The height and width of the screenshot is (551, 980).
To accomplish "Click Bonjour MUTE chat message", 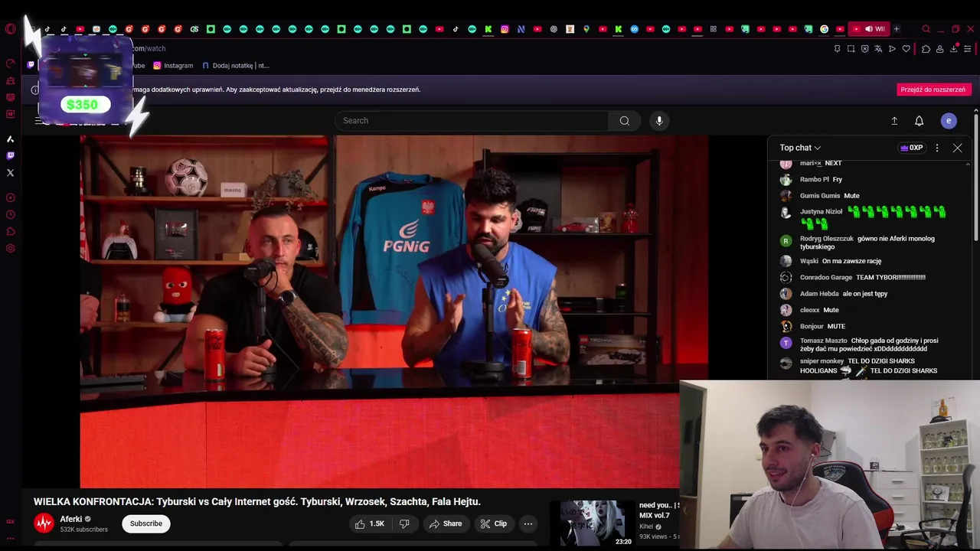I will click(822, 326).
